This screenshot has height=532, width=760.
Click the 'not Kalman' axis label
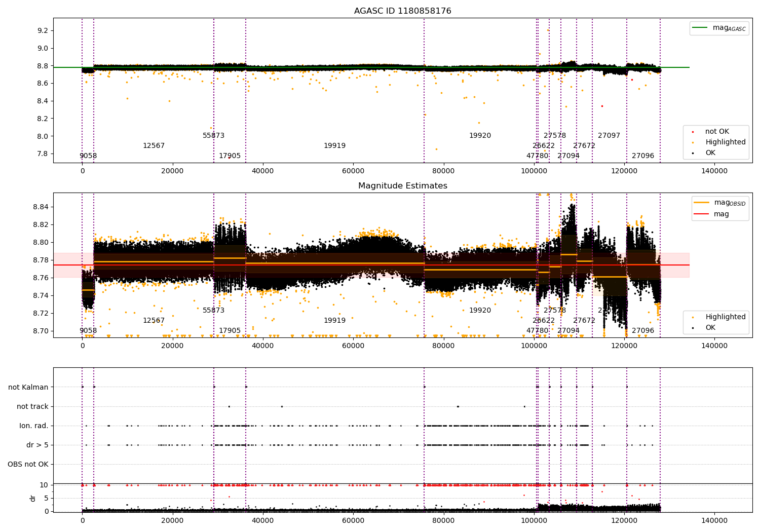[x=28, y=387]
